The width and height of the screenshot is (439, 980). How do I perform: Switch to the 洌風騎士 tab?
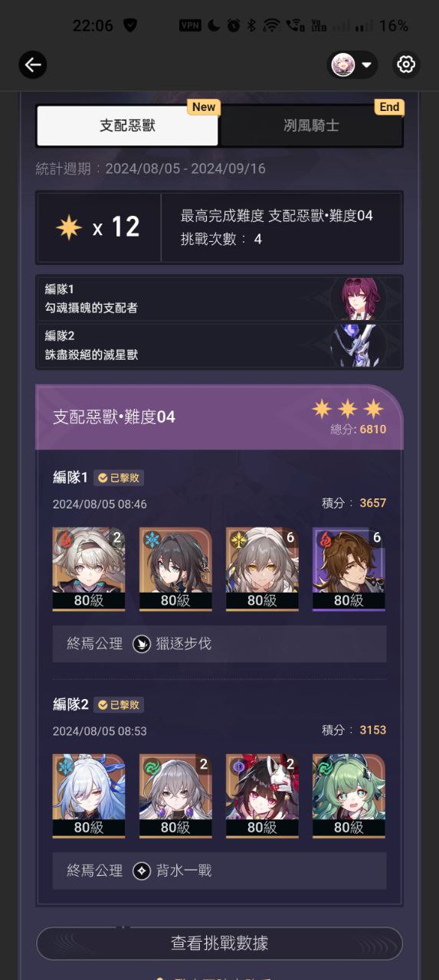(311, 126)
